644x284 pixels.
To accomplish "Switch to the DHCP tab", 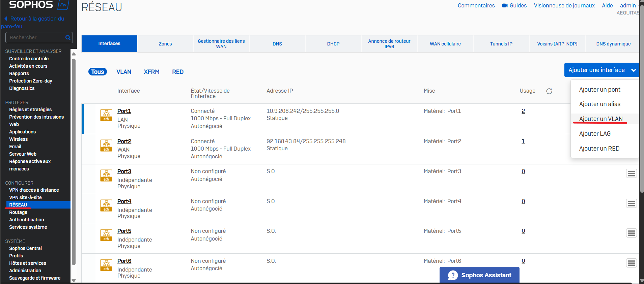I will [333, 44].
